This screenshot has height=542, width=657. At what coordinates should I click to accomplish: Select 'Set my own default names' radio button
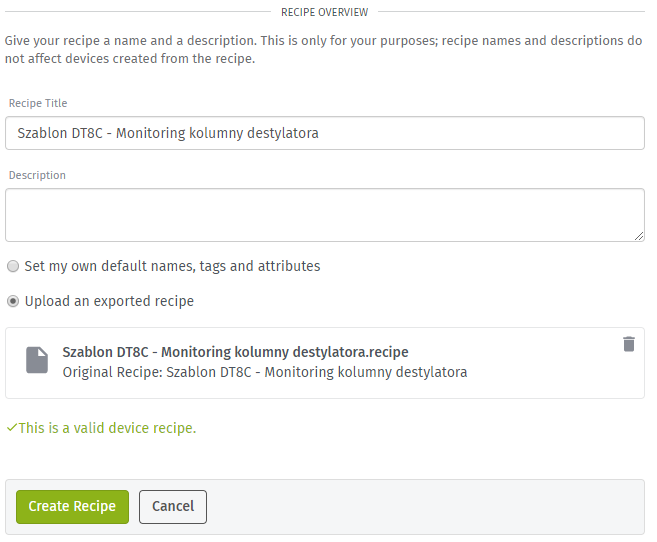click(x=13, y=266)
